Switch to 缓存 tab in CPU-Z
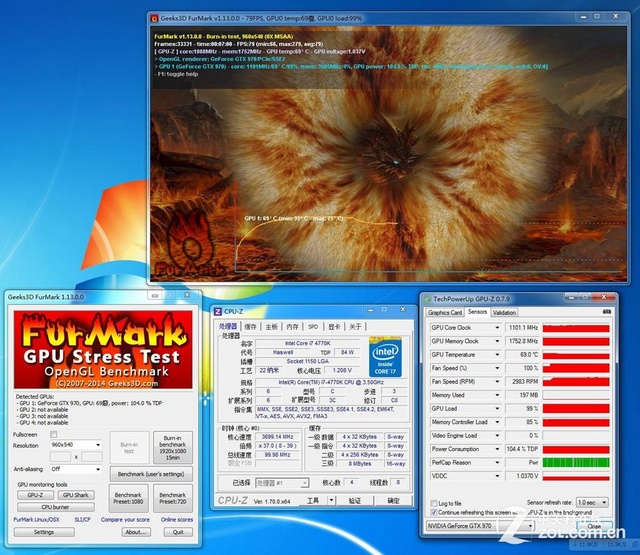The width and height of the screenshot is (640, 555). point(251,327)
